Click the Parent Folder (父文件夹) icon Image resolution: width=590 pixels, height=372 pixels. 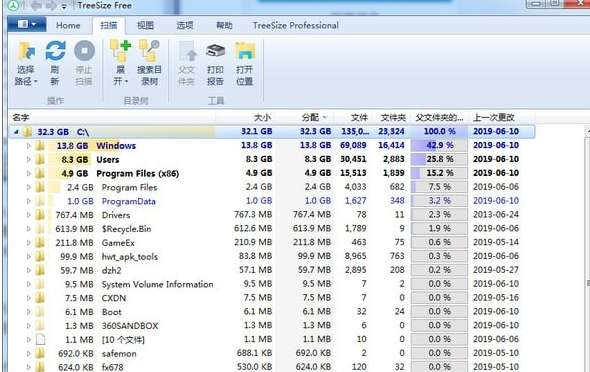click(187, 52)
